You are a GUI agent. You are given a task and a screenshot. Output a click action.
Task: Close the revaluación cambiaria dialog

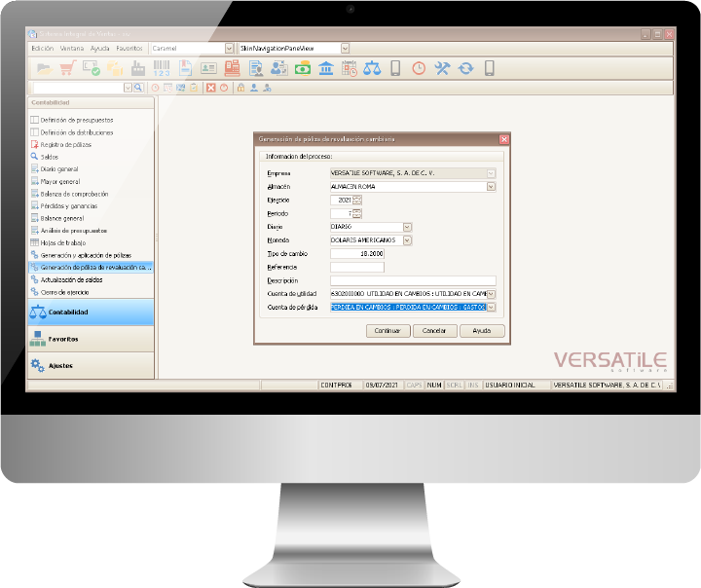[x=504, y=139]
